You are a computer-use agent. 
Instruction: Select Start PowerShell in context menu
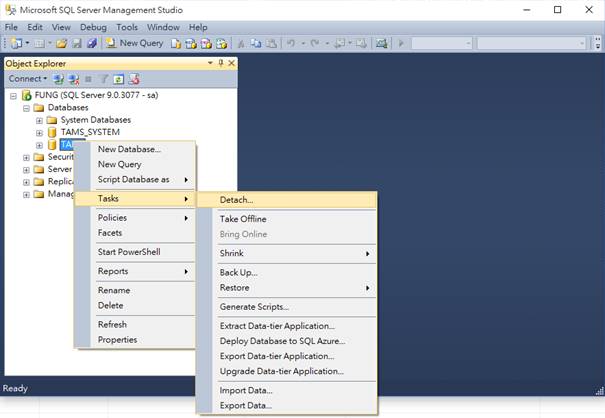click(x=135, y=252)
